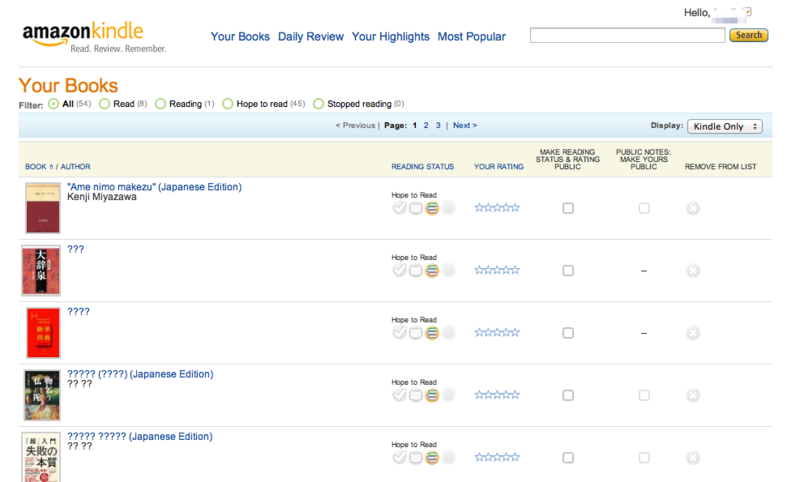Click book-stack icon for "????? (????) (Japanese Edition)"
This screenshot has height=482, width=800.
[x=432, y=395]
